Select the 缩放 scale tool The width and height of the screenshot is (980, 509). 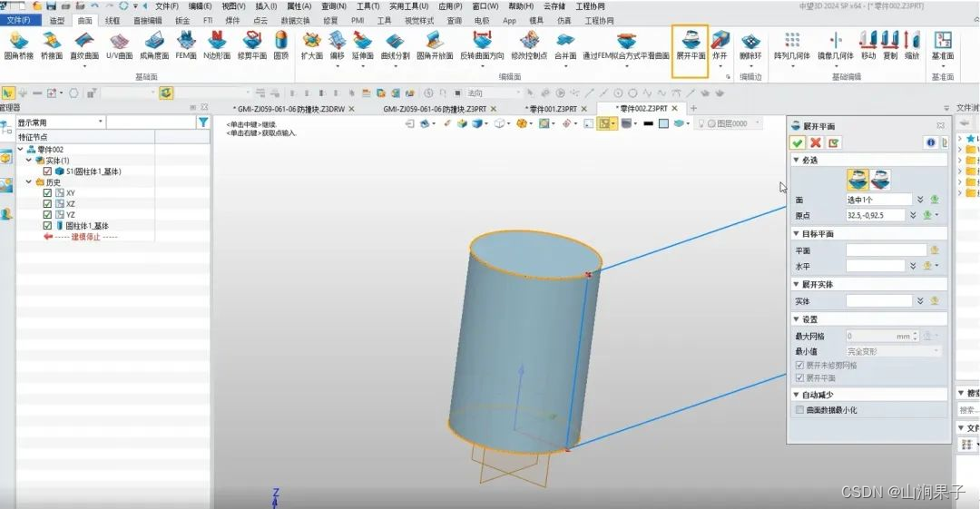912,45
